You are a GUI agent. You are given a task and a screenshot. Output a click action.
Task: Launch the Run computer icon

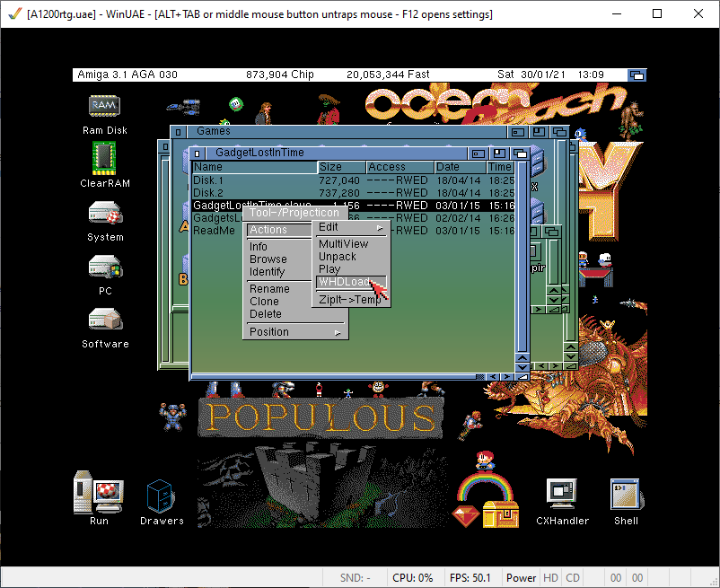(x=98, y=492)
